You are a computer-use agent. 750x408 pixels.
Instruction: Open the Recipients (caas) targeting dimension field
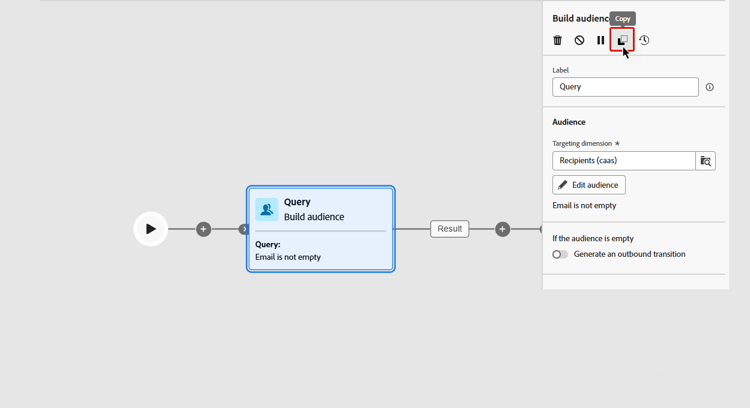coord(624,161)
